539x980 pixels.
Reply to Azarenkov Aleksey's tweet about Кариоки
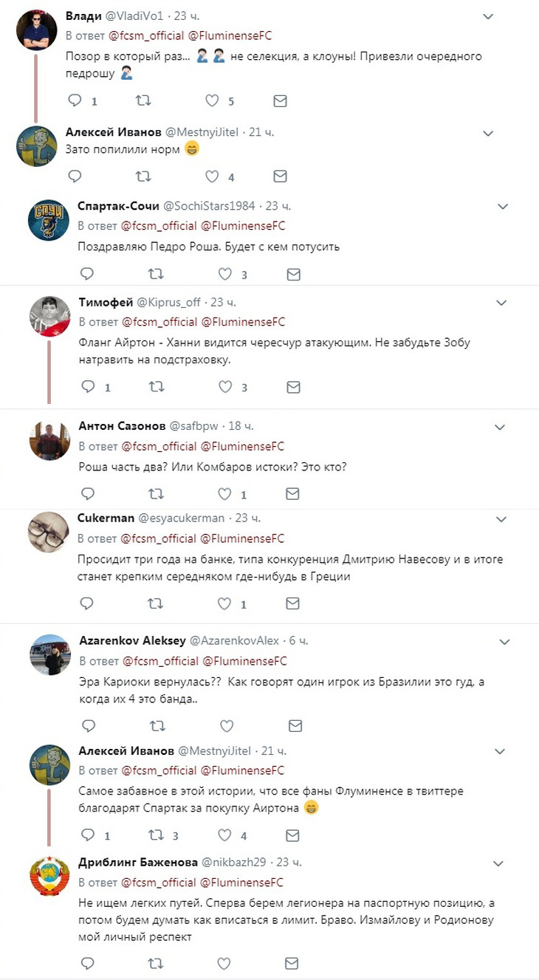pos(87,725)
